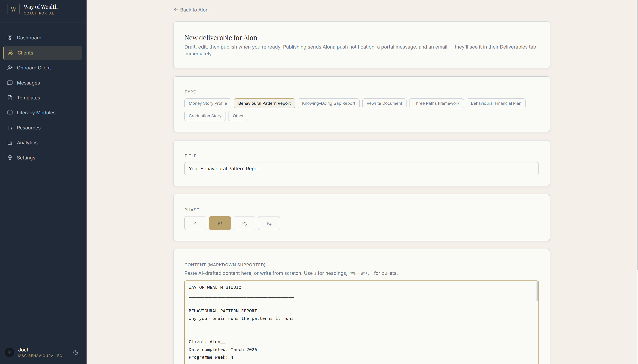This screenshot has width=638, height=364.
Task: Open the Analytics panel
Action: 27,142
